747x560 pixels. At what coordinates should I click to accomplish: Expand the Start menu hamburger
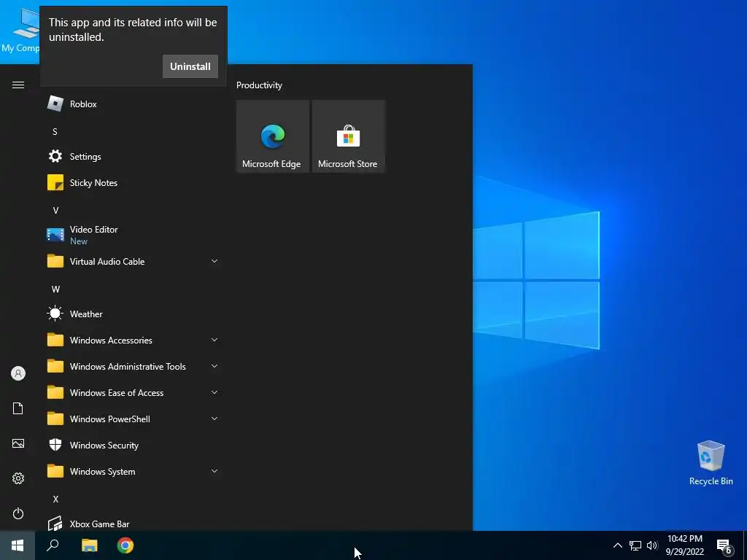point(18,85)
